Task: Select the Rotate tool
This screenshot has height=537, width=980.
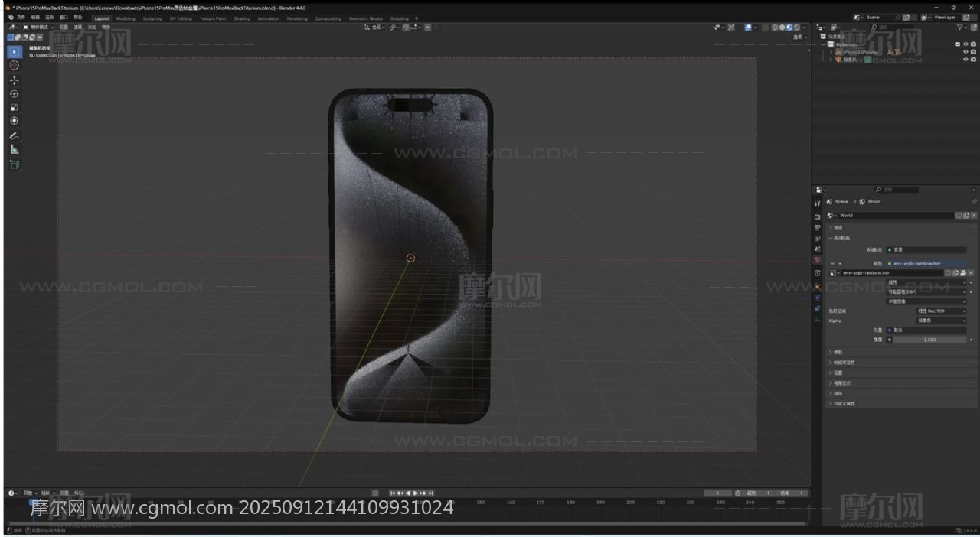Action: (x=14, y=93)
